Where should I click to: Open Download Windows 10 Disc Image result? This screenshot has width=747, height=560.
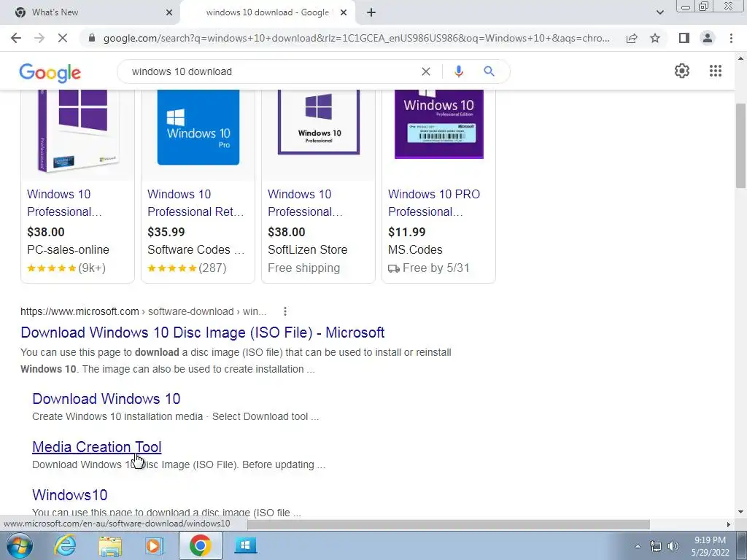point(203,332)
